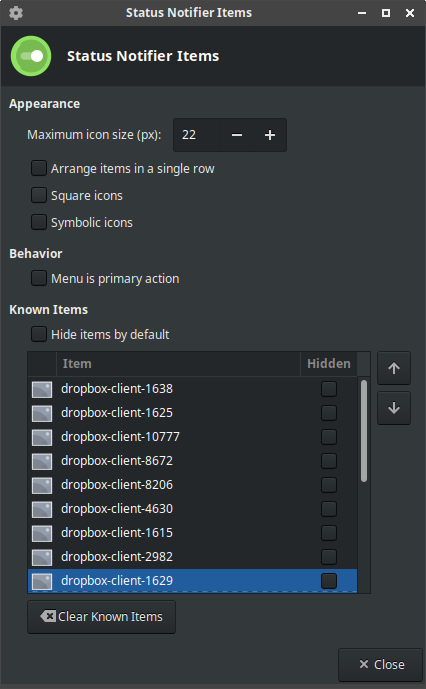This screenshot has width=426, height=689.
Task: Mark dropbox-client-1629 as hidden
Action: click(x=329, y=581)
